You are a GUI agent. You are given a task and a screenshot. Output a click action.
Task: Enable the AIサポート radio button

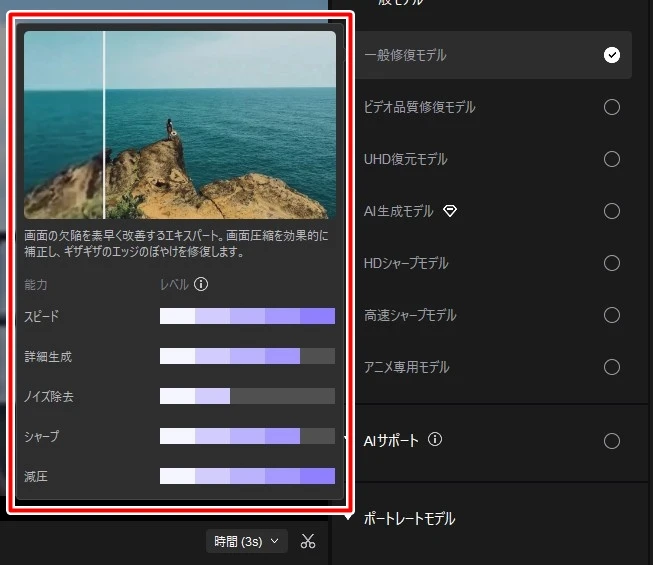tap(611, 441)
